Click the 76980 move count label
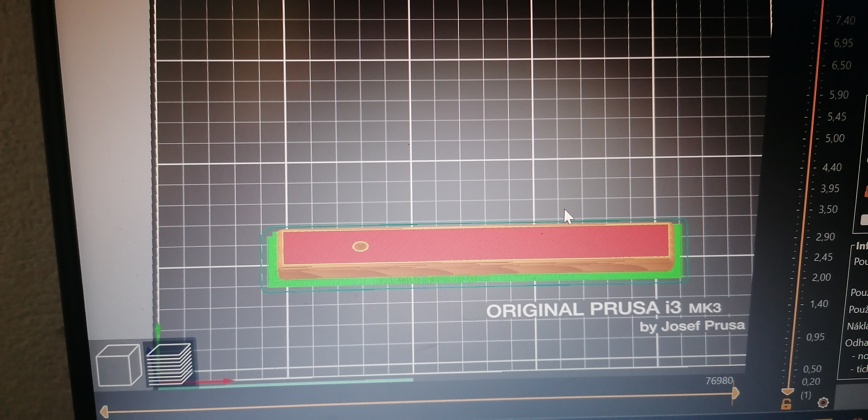This screenshot has height=420, width=868. (x=719, y=381)
